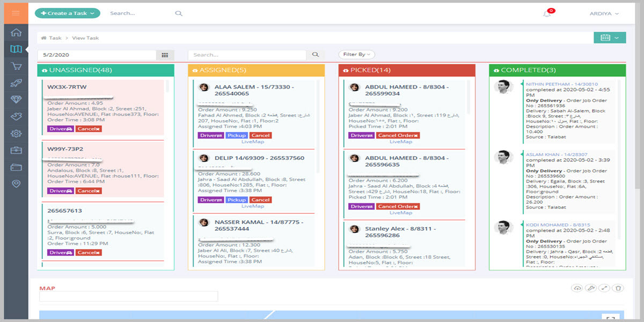
Task: Click the MAP search input box
Action: coord(129,296)
